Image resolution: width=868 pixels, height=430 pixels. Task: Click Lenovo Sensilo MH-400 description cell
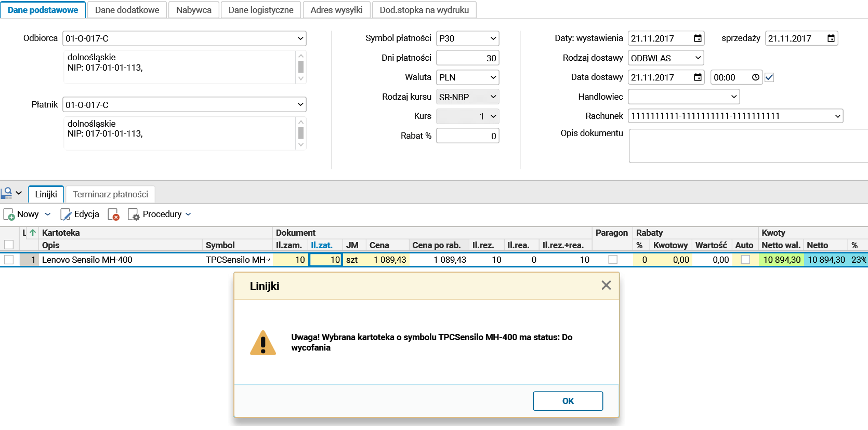click(121, 260)
